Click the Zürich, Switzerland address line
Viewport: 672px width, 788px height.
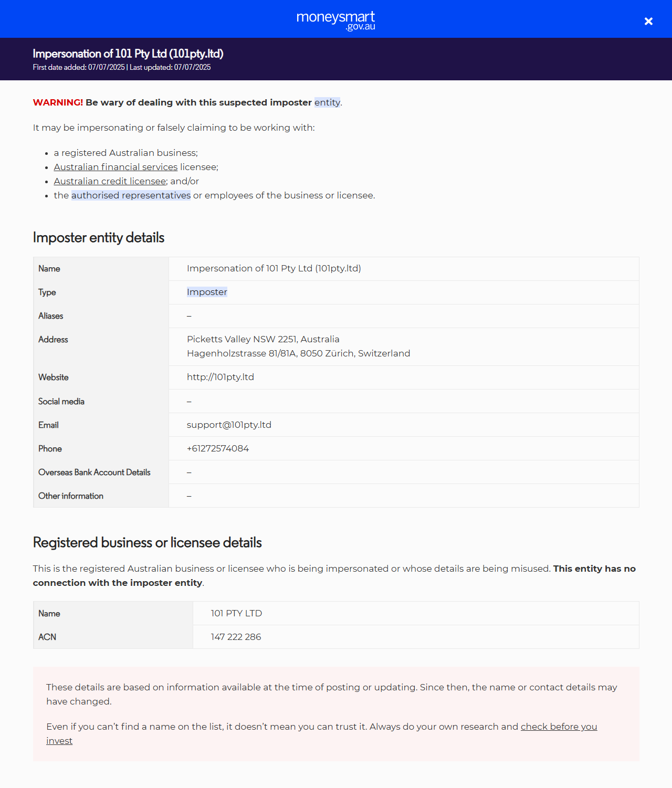(x=298, y=353)
